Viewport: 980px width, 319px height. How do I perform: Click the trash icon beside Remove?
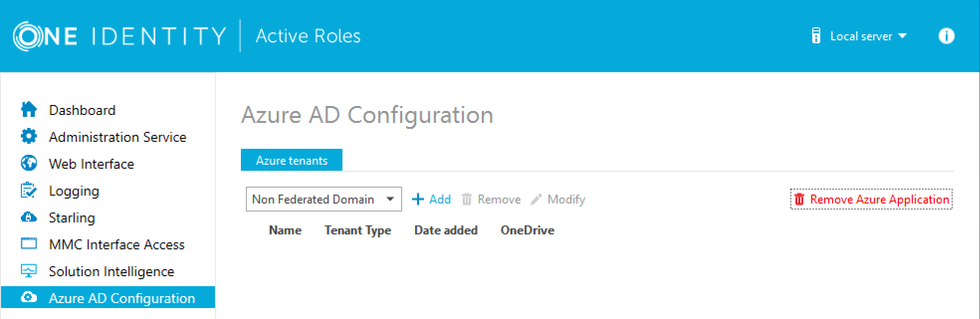pyautogui.click(x=466, y=199)
